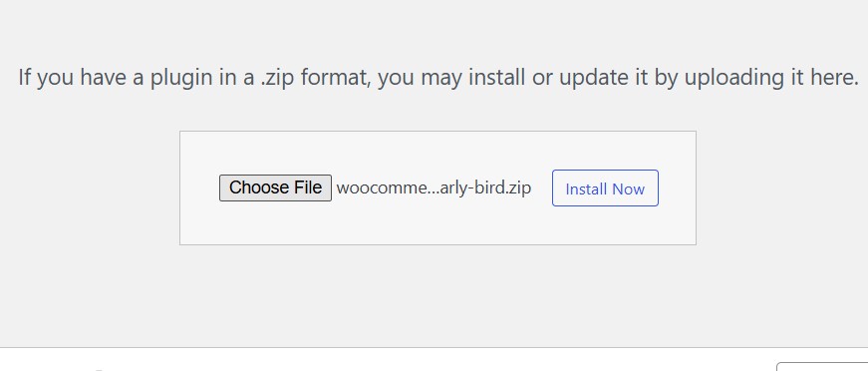Click empty space inside the upload form box
Viewport: 868px width, 371px height.
pos(437,224)
